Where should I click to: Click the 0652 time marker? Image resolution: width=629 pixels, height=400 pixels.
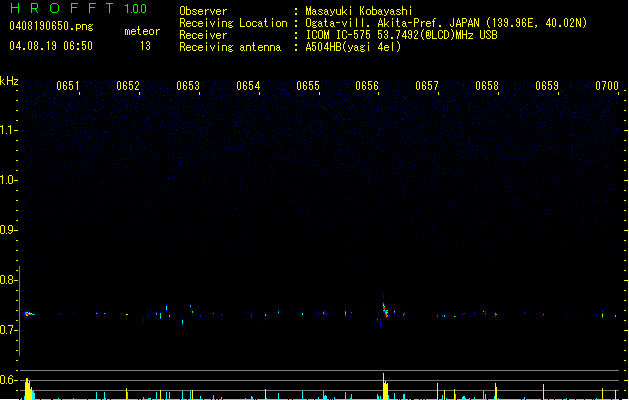(128, 86)
